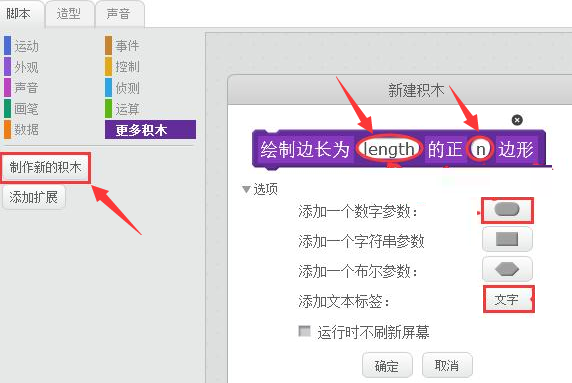The image size is (572, 383).
Task: Click the orange 数据 category color swatch
Action: (x=7, y=129)
